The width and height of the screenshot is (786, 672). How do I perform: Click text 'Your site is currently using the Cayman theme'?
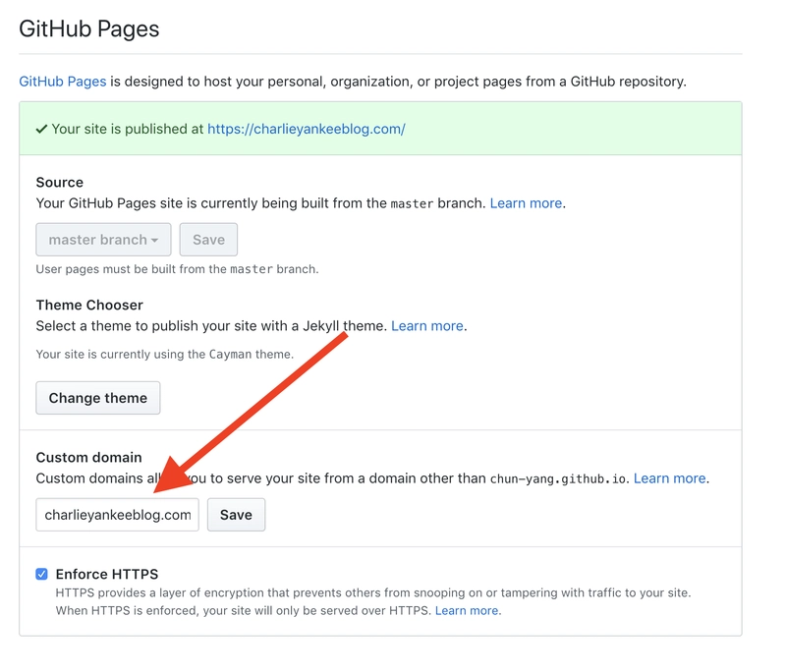[x=164, y=355]
